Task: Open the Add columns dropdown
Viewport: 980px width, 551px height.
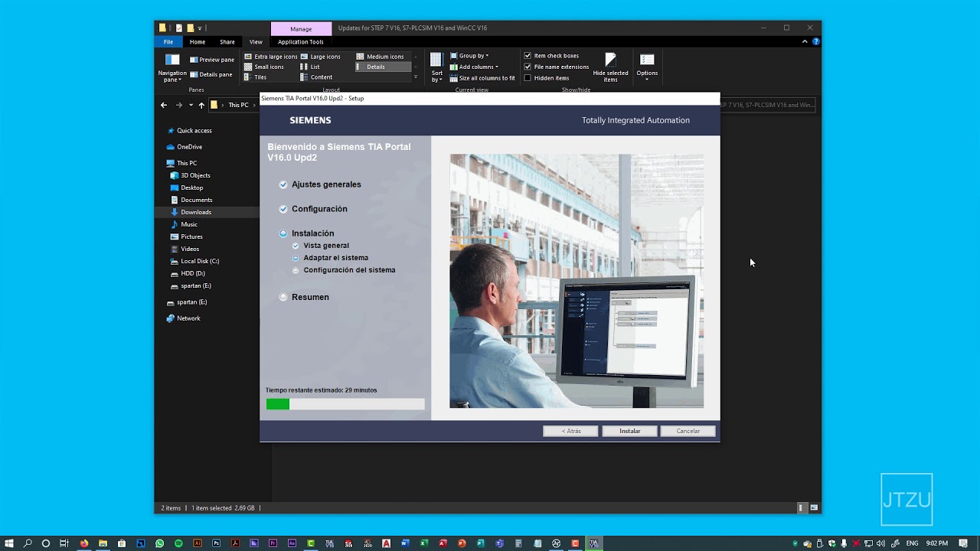Action: 473,67
